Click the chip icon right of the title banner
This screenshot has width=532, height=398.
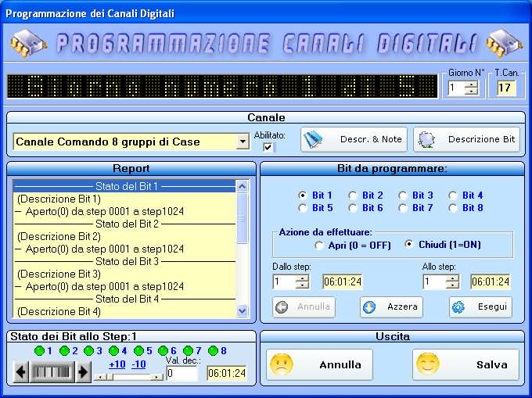[x=505, y=43]
